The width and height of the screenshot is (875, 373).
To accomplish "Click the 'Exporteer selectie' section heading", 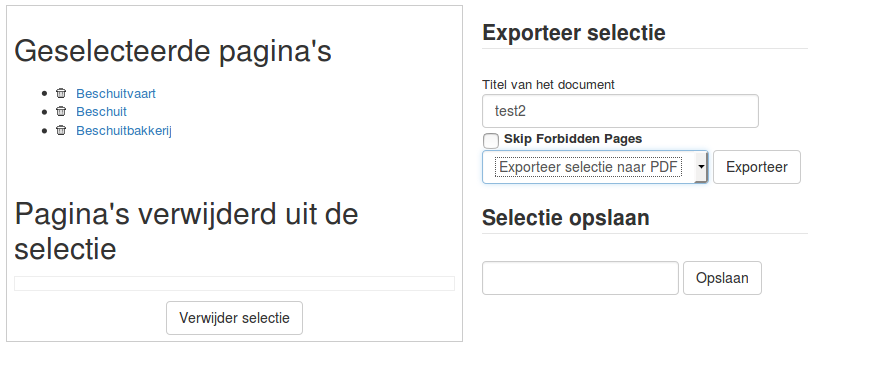I will (x=574, y=33).
